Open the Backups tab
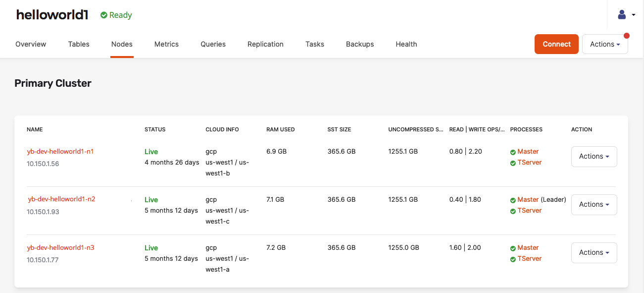Viewport: 644px width, 293px height. point(360,44)
